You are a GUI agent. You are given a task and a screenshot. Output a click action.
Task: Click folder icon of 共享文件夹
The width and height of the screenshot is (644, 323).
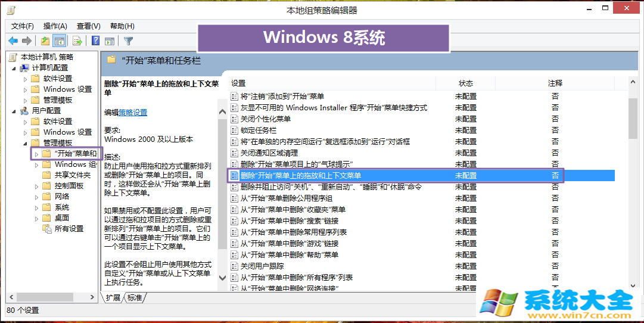47,175
